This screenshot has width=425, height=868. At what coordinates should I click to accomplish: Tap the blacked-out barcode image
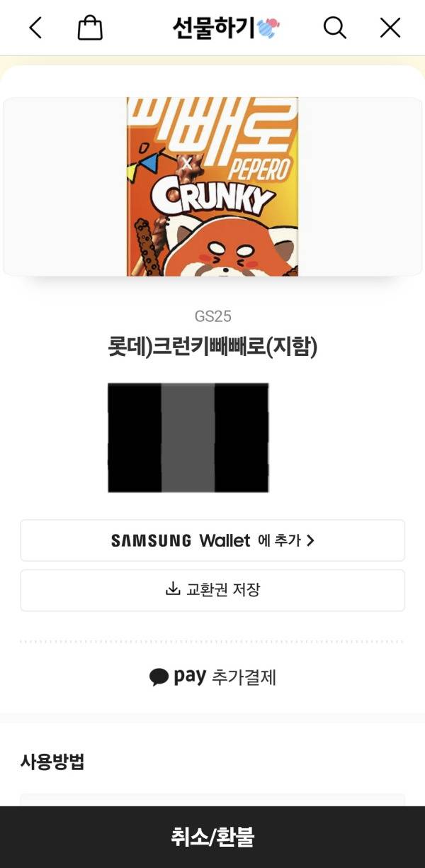pyautogui.click(x=188, y=438)
